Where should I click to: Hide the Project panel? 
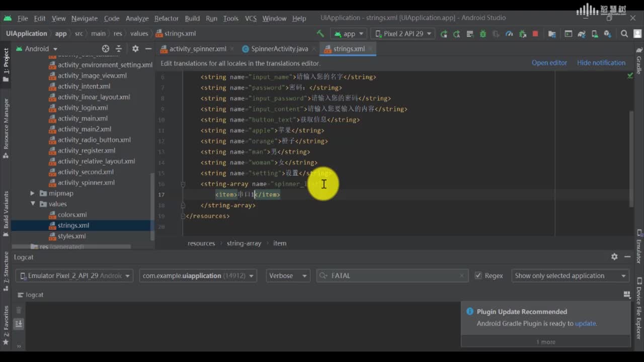point(148,49)
